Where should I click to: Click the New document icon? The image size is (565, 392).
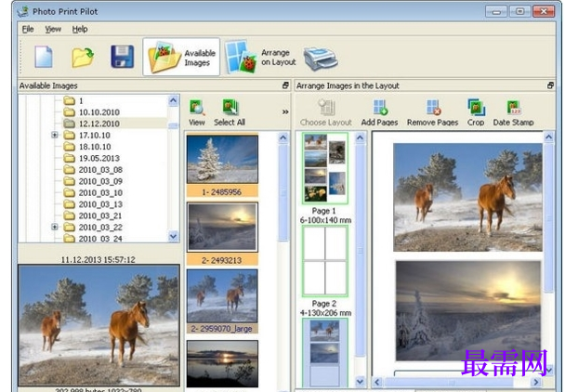44,58
